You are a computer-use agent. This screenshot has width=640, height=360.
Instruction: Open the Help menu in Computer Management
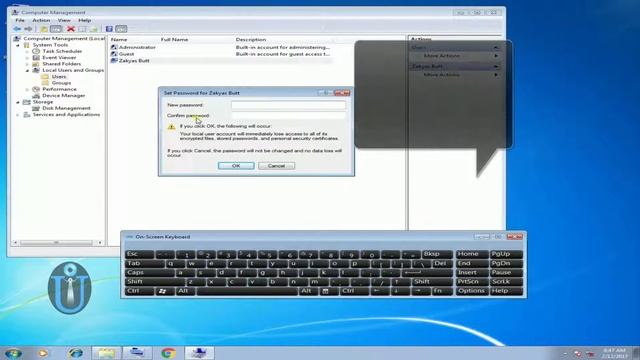coord(84,20)
